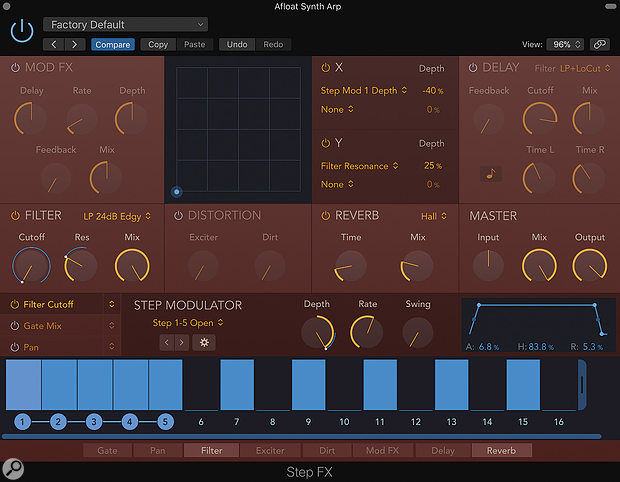620x482 pixels.
Task: Click the X Depth -40% value
Action: point(433,91)
